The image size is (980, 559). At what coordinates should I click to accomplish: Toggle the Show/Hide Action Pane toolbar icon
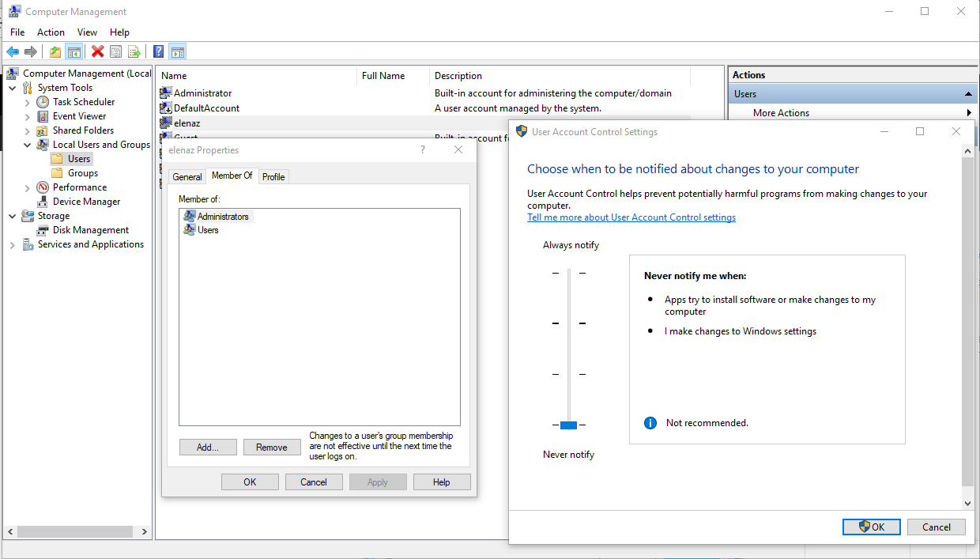point(177,52)
